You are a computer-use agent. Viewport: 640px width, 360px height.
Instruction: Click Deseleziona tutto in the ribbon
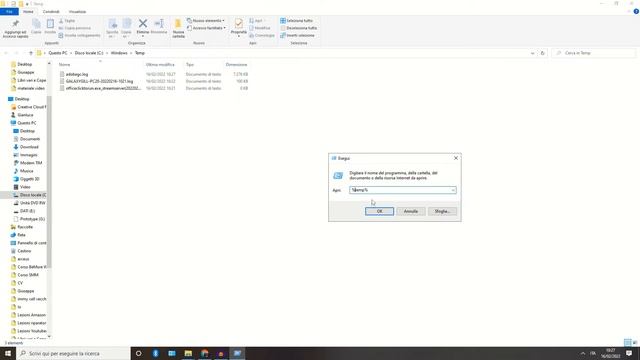299,28
